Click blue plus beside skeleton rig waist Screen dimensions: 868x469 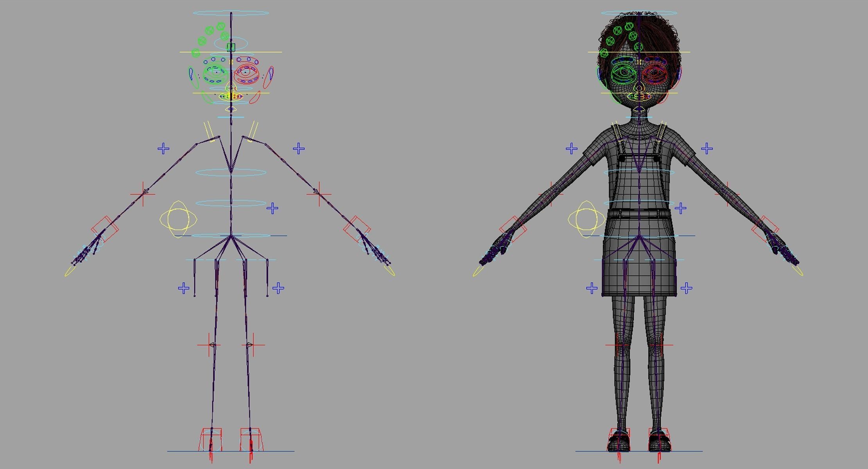point(273,208)
